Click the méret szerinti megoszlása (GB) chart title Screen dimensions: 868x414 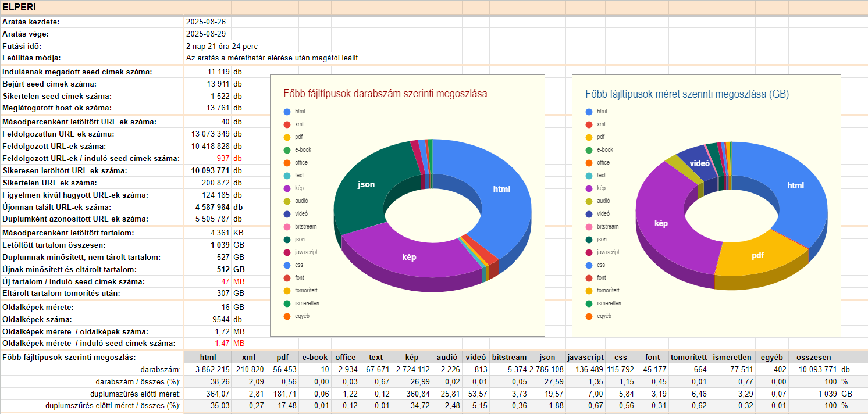coord(686,94)
